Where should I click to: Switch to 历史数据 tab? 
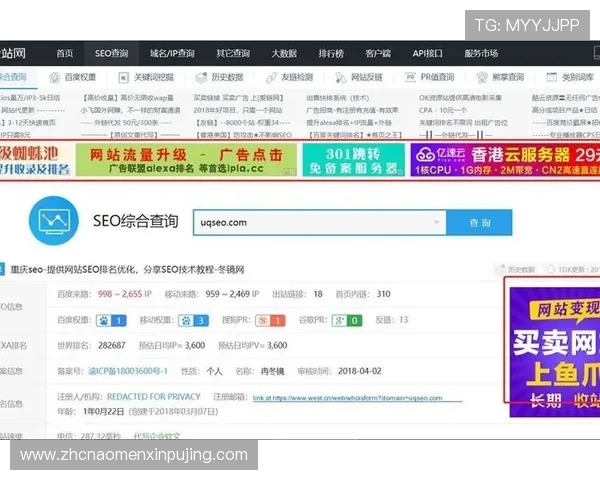[227, 77]
